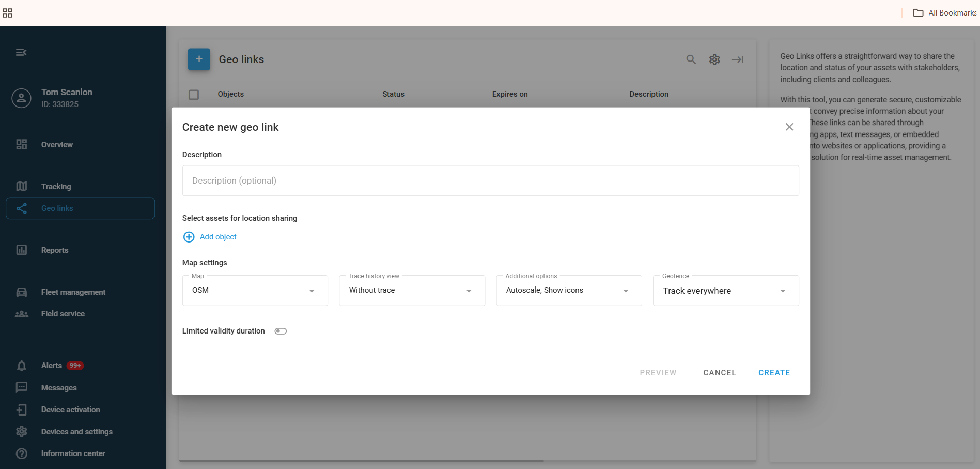Open the apps grid icon top left
Image resolution: width=980 pixels, height=469 pixels.
pos(8,12)
